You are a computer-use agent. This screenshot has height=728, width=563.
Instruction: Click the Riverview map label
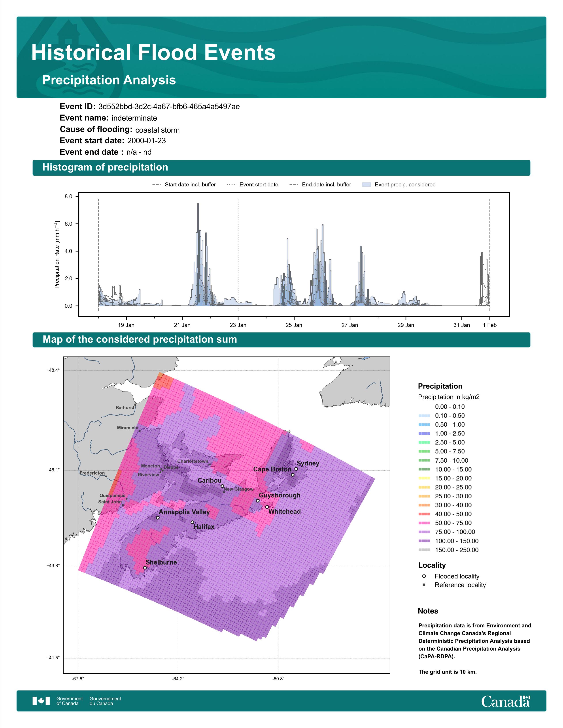pyautogui.click(x=148, y=475)
